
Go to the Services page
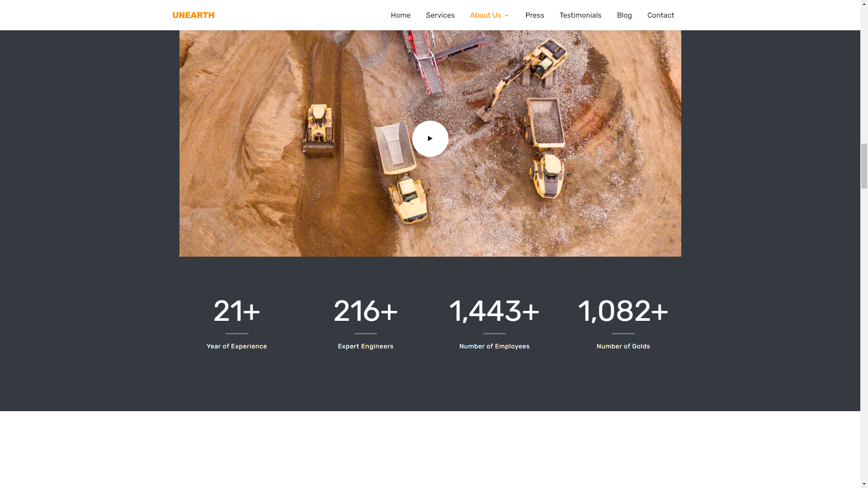pyautogui.click(x=440, y=15)
